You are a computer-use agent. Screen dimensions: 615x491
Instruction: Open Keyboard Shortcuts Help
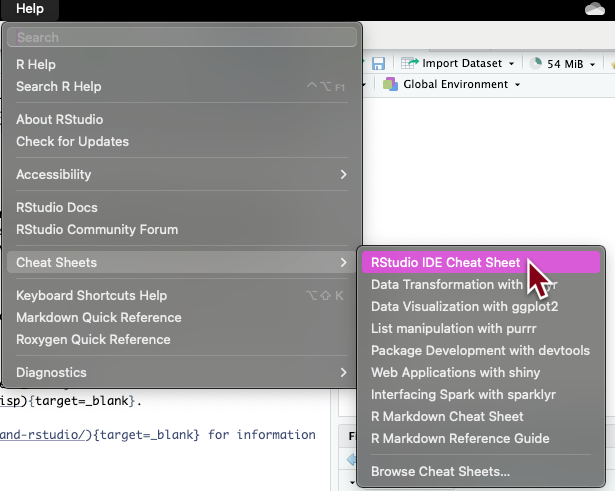(x=91, y=295)
